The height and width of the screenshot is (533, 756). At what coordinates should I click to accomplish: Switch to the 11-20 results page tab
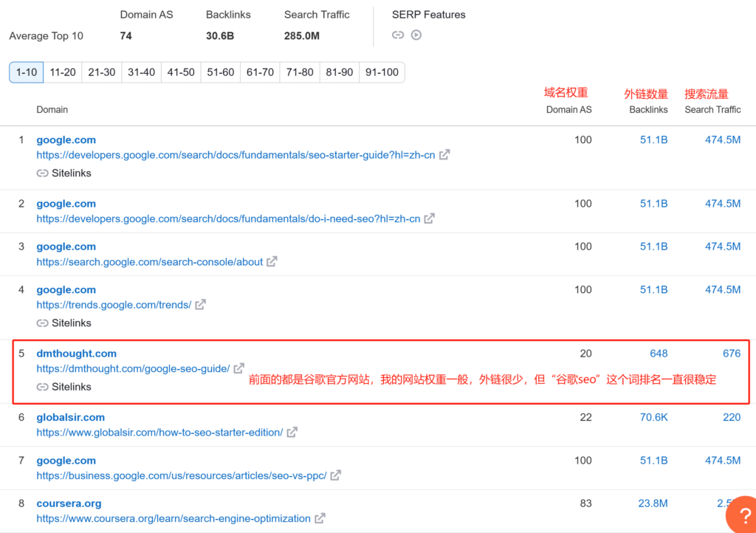click(62, 72)
